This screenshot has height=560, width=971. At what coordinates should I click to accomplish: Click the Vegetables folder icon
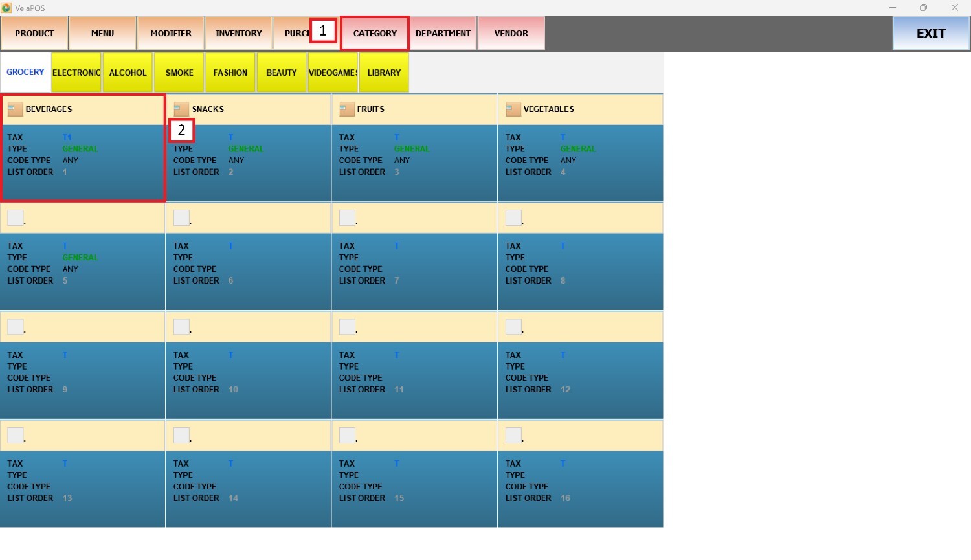pyautogui.click(x=513, y=109)
